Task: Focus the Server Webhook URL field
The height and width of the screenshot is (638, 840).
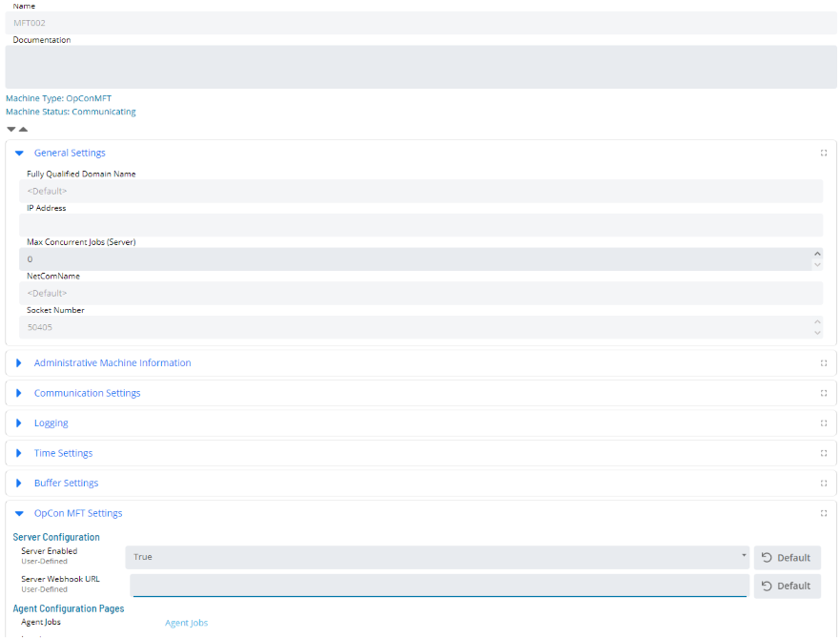Action: [440, 586]
